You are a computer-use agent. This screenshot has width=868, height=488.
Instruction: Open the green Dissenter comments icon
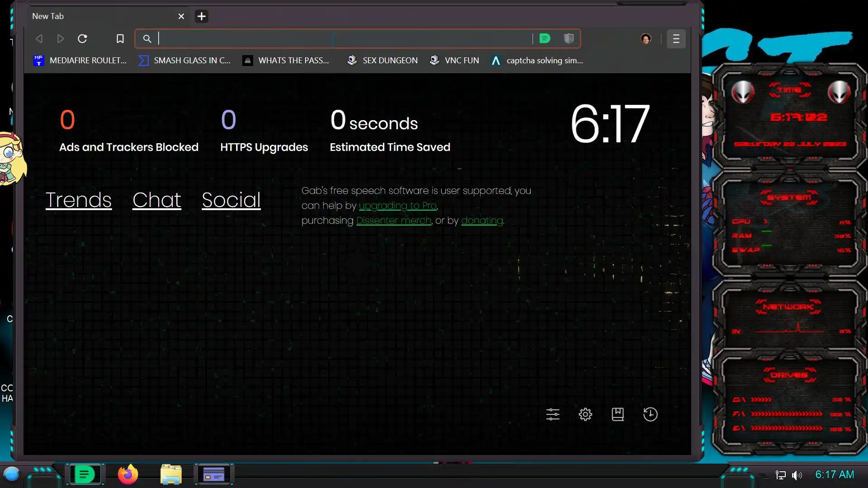pyautogui.click(x=545, y=39)
